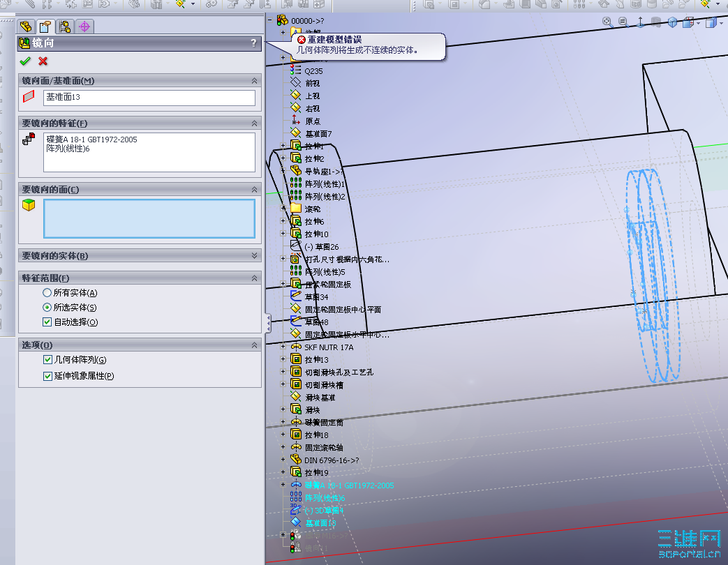Viewport: 728px width, 565px height.
Task: Select the 右视 plane icon in tree
Action: pos(296,107)
